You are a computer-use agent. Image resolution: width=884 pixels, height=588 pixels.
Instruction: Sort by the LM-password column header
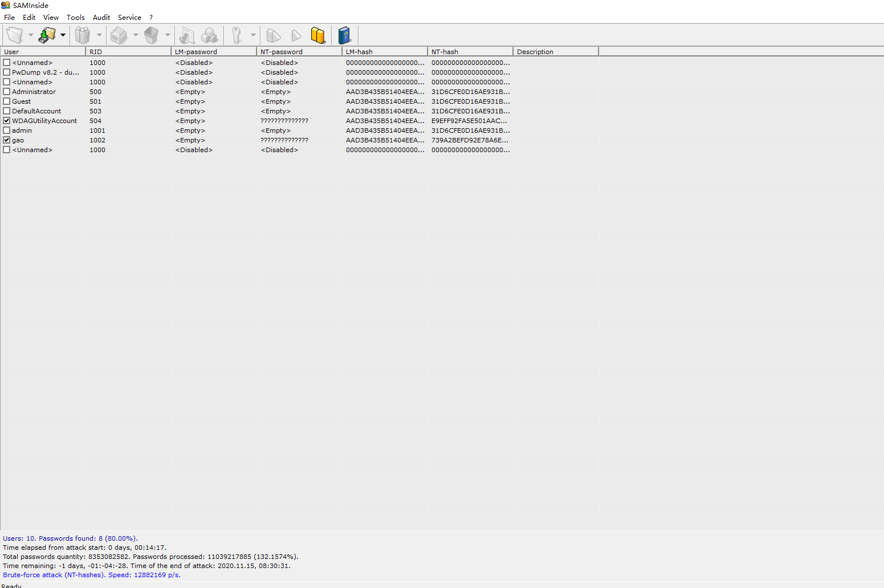coord(214,51)
